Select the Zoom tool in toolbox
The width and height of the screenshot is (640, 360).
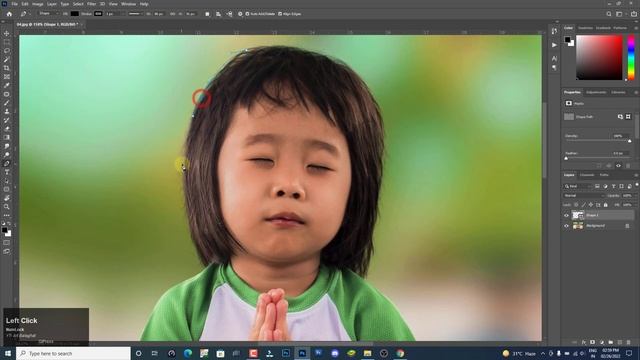pos(7,207)
